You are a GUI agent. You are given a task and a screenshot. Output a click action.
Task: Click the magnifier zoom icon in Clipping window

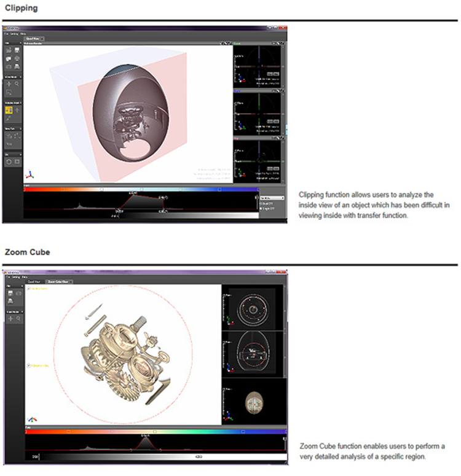point(17,84)
